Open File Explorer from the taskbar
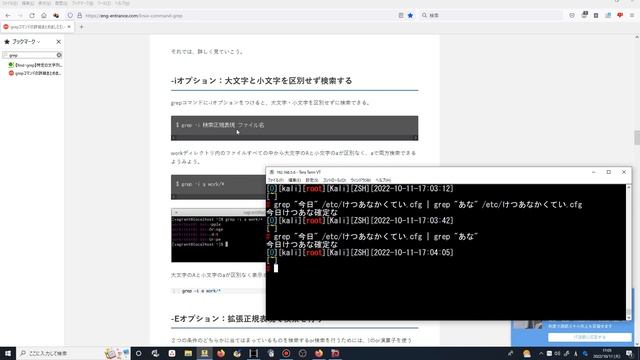 (x=188, y=353)
